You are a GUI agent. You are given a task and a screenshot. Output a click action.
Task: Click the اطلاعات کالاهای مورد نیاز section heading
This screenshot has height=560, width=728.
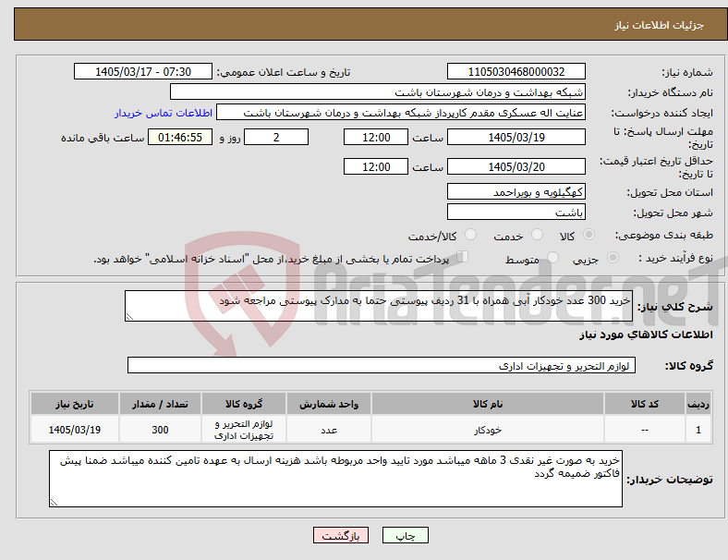tap(646, 335)
